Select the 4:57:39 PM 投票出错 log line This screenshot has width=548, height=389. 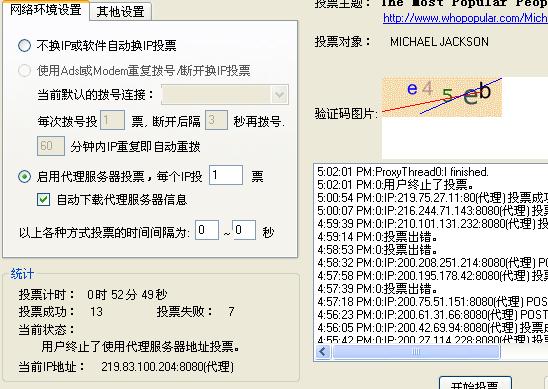377,288
